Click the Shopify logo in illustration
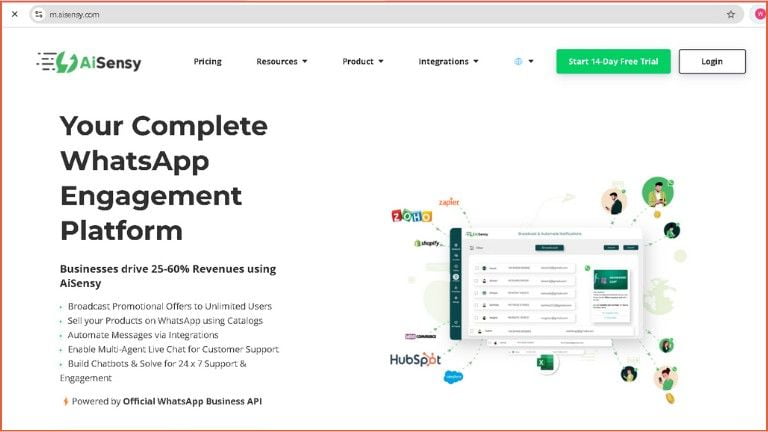This screenshot has height=432, width=768. [x=427, y=243]
